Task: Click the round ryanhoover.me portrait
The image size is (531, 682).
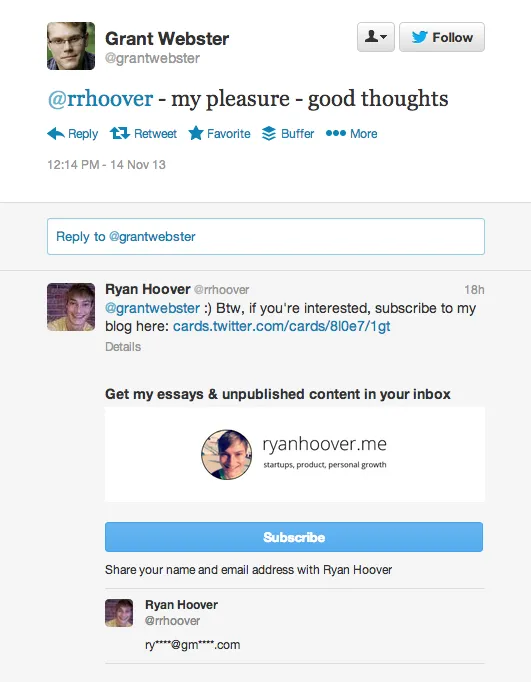Action: coord(227,455)
